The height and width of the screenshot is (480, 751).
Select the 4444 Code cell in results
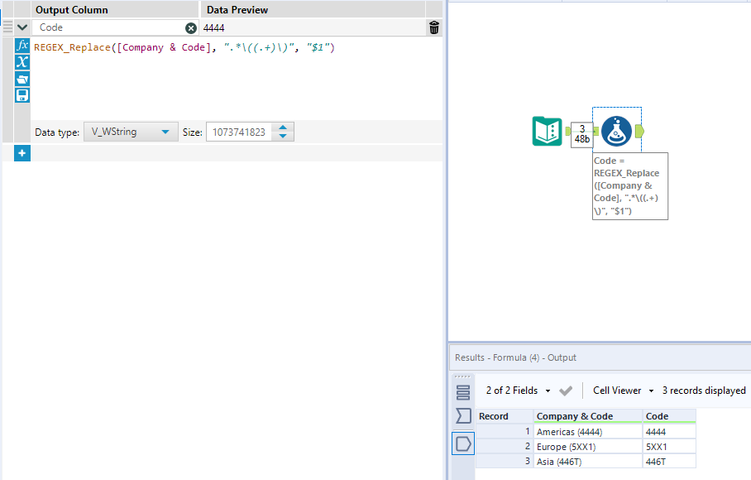point(669,432)
